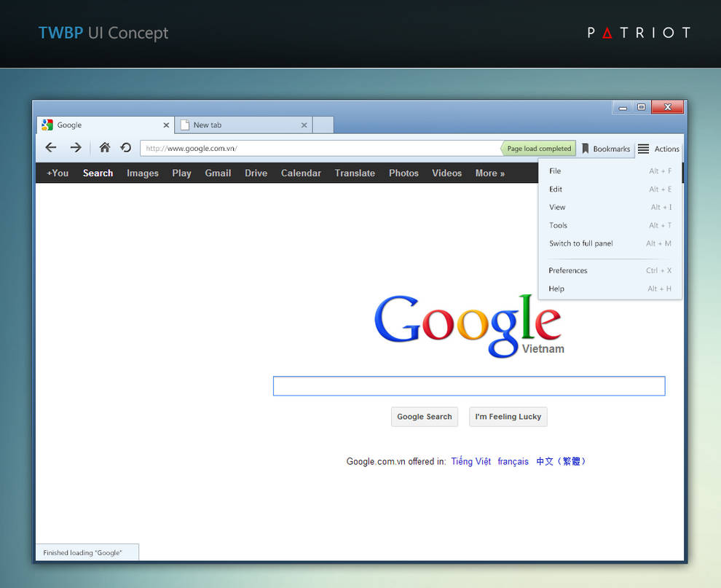Open the home page icon
Image resolution: width=721 pixels, height=588 pixels.
coord(105,148)
